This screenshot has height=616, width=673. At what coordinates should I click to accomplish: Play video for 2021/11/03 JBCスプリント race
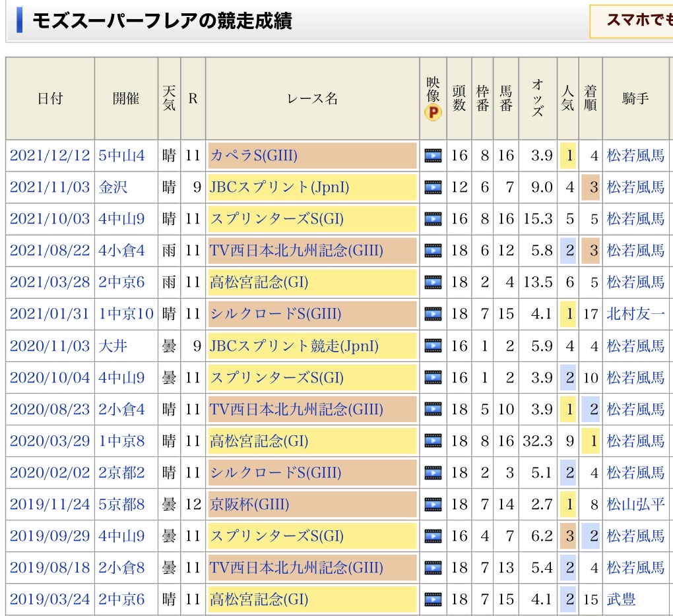click(x=433, y=188)
